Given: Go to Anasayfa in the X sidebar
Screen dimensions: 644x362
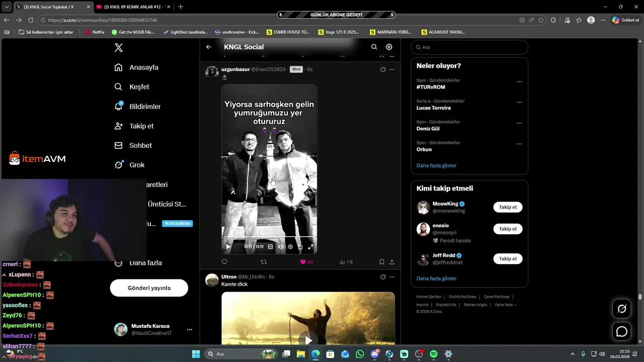Looking at the screenshot, I should (x=136, y=67).
